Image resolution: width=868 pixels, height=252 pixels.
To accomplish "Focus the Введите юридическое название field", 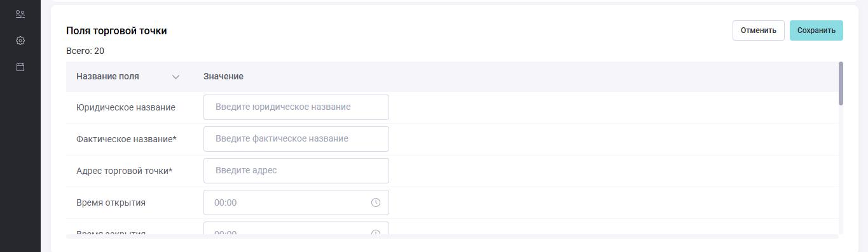I will [x=296, y=107].
